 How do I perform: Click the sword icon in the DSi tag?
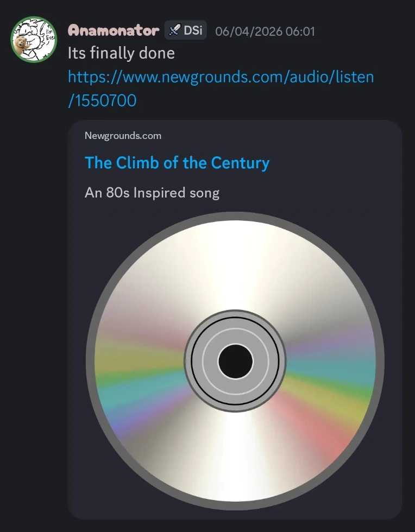174,30
